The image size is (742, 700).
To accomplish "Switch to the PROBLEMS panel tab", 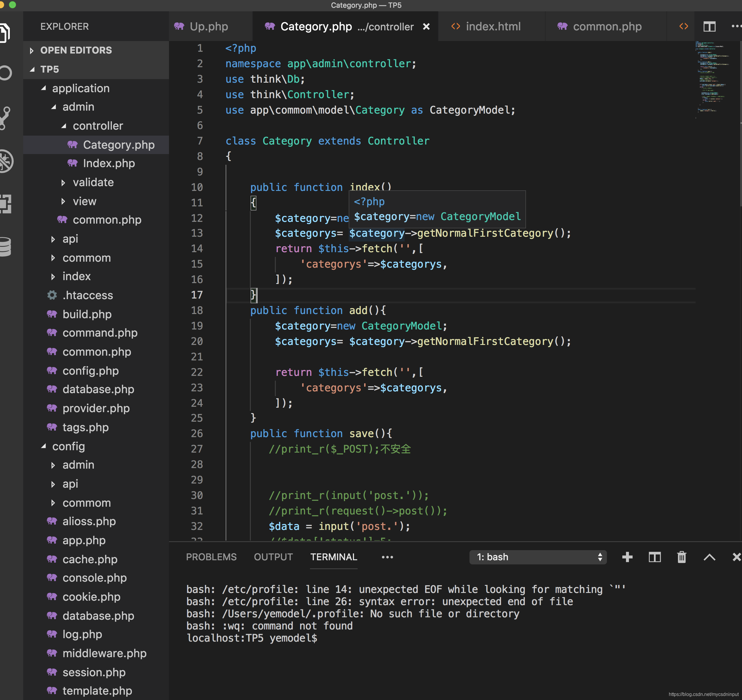I will [x=211, y=557].
